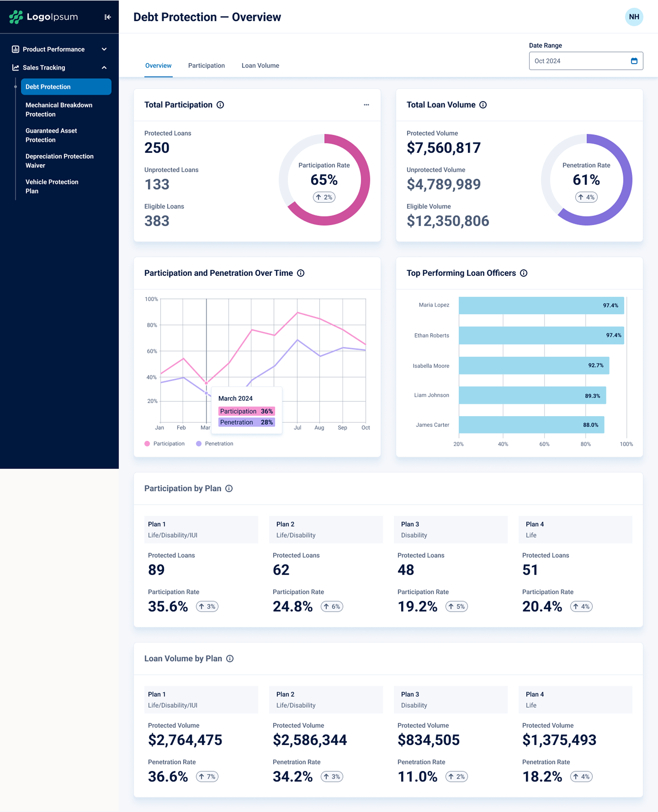Switch to the Participation tab

pos(206,66)
